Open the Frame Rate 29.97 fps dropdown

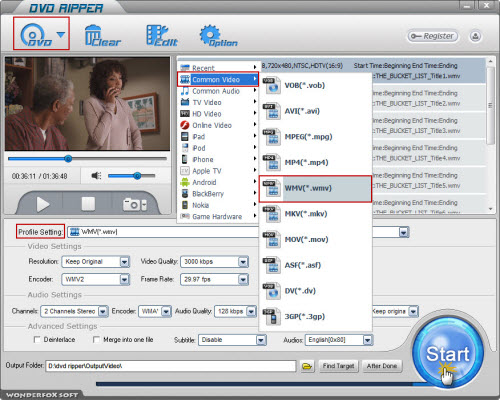pyautogui.click(x=214, y=279)
